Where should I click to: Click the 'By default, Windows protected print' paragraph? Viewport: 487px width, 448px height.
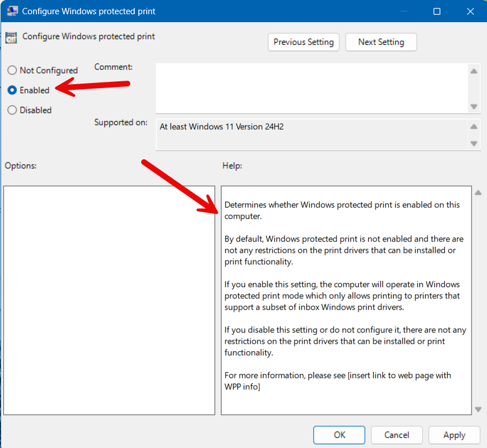tap(344, 250)
